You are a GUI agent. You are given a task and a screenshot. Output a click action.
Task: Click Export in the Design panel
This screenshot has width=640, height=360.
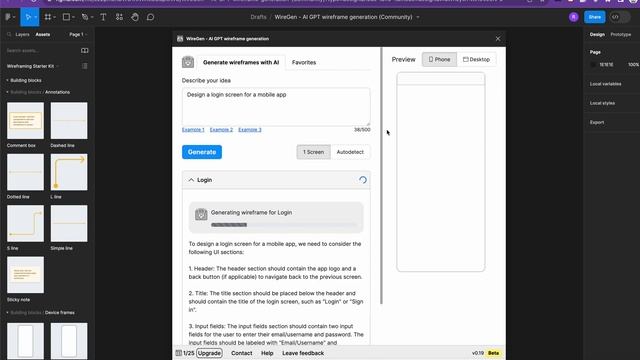point(597,122)
